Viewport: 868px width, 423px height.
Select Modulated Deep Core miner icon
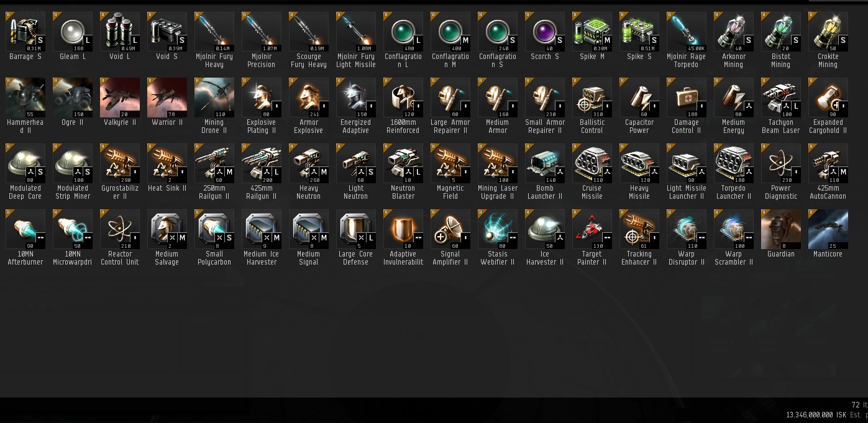tap(25, 163)
